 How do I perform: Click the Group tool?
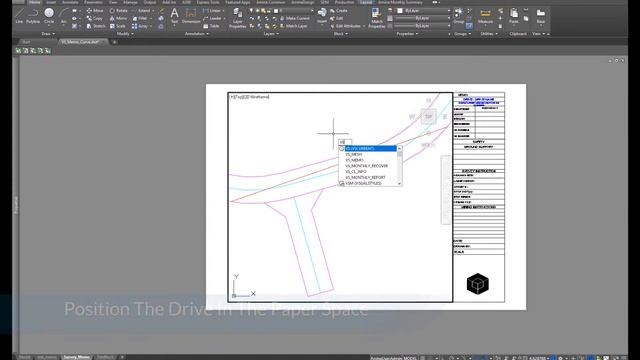pyautogui.click(x=458, y=16)
